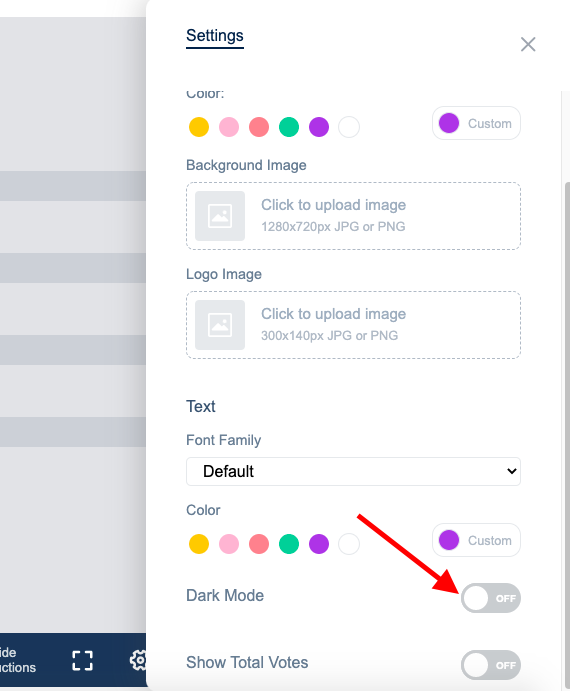Click the purple circle in the text Custom button
Viewport: 570px width, 691px height.
[x=449, y=540]
